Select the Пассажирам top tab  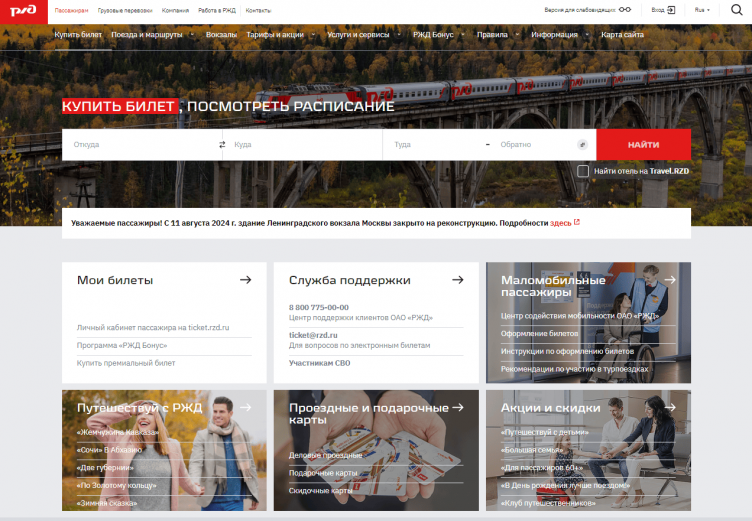coord(71,10)
